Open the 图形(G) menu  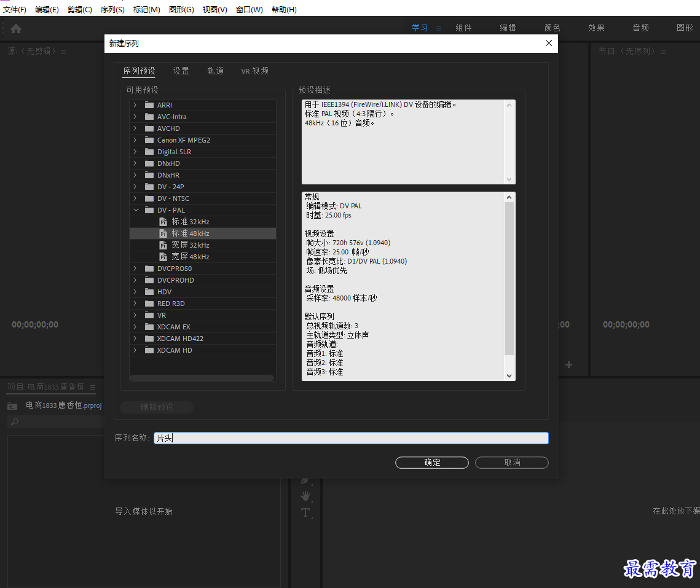181,9
